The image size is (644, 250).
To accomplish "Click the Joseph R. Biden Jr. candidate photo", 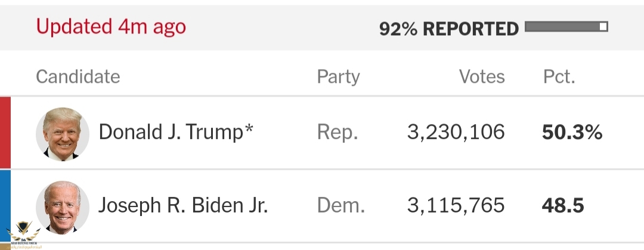I will point(63,207).
